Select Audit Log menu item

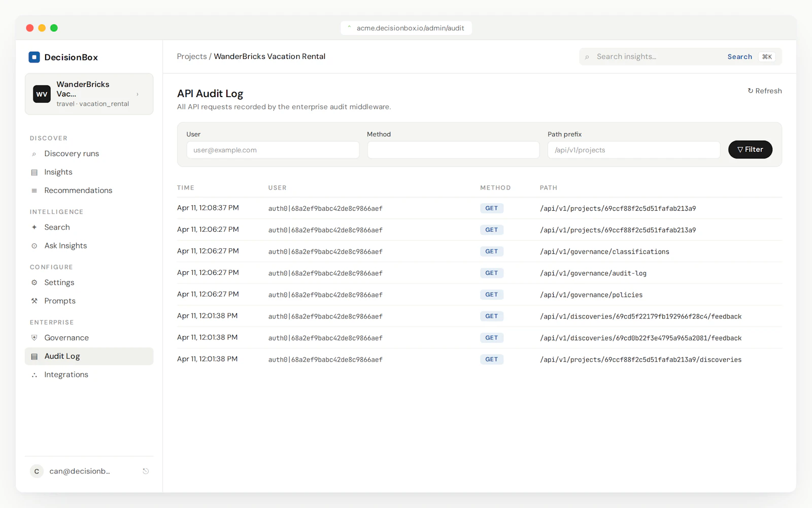coord(89,356)
